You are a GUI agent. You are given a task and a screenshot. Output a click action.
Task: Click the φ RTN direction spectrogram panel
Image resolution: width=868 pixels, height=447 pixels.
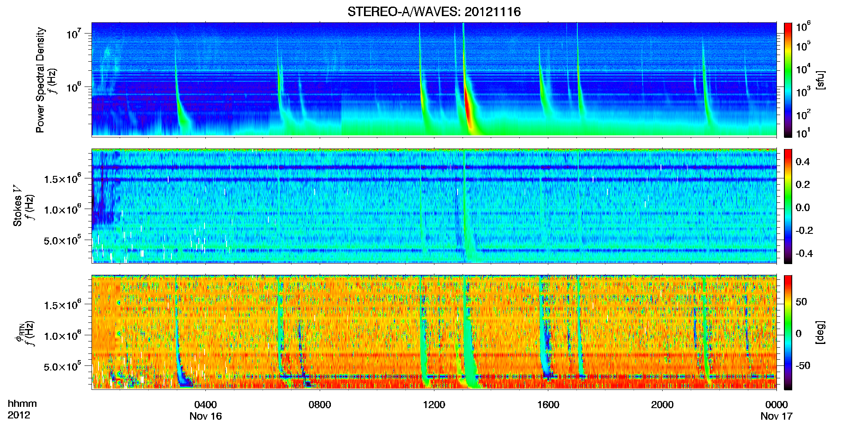434,332
